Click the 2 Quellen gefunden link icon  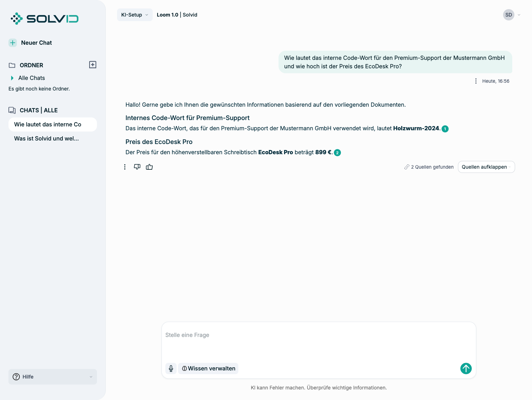[x=407, y=167]
